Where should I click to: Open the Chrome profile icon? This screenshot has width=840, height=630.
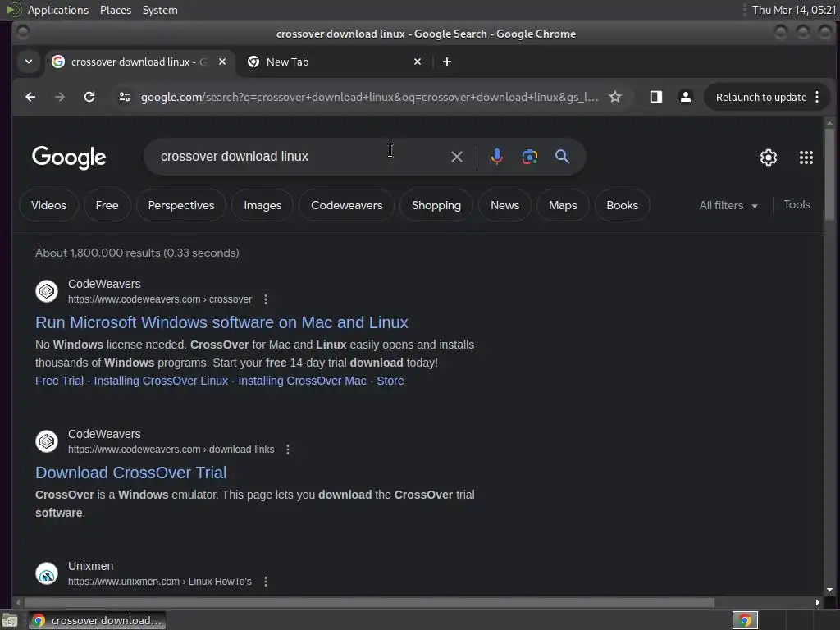point(685,97)
